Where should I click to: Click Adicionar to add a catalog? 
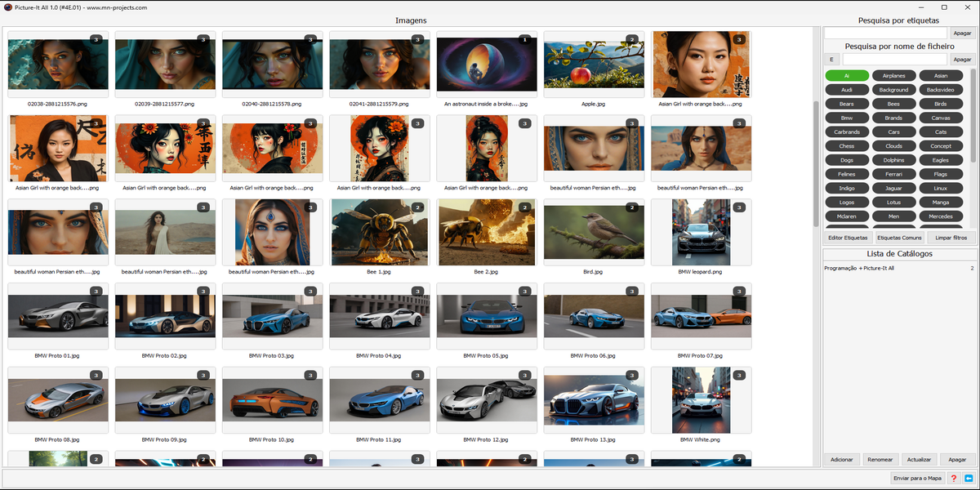(x=842, y=459)
